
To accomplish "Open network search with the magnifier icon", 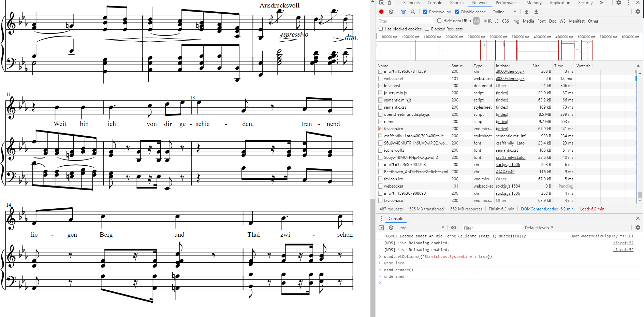I will tap(413, 12).
